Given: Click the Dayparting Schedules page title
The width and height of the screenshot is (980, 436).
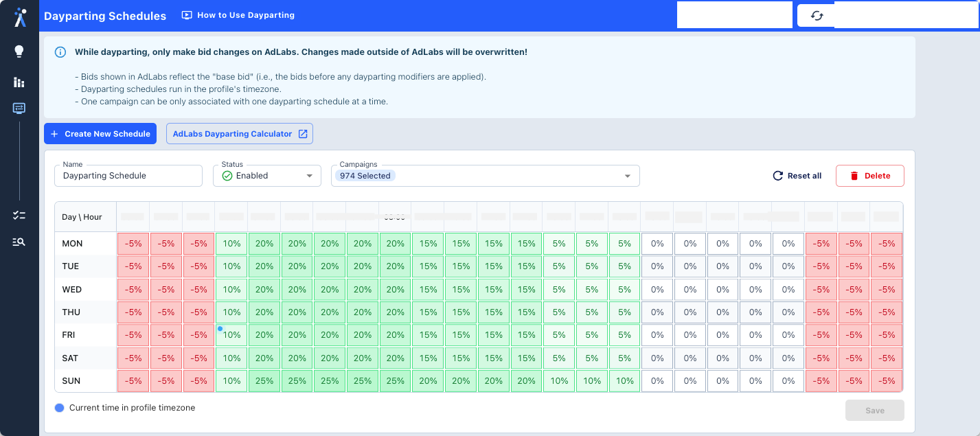Looking at the screenshot, I should [105, 16].
